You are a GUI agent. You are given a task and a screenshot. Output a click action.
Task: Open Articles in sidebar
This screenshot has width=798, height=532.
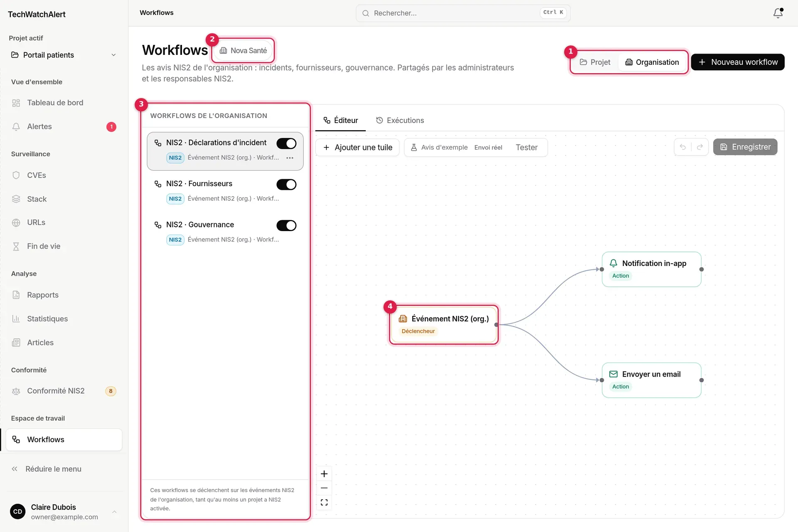coord(64,343)
